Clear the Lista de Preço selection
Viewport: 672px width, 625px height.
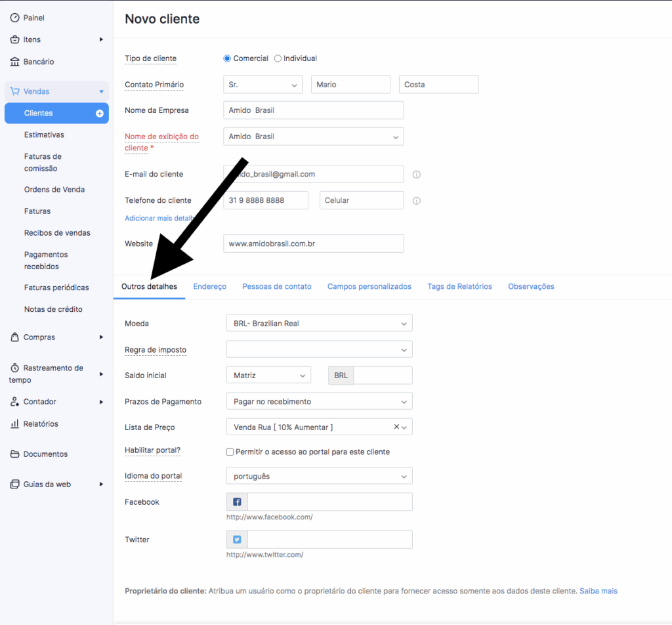click(x=396, y=427)
